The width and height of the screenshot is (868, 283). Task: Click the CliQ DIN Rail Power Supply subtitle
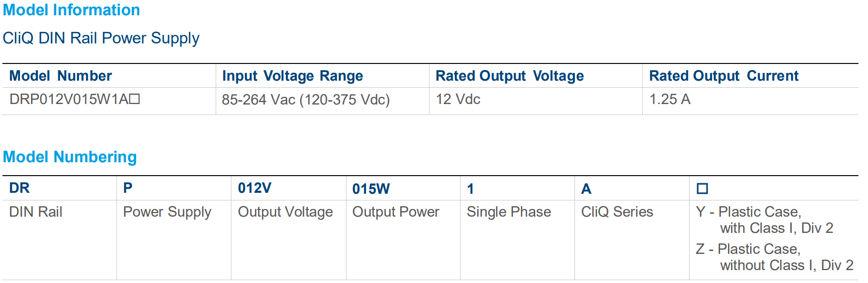(x=101, y=38)
